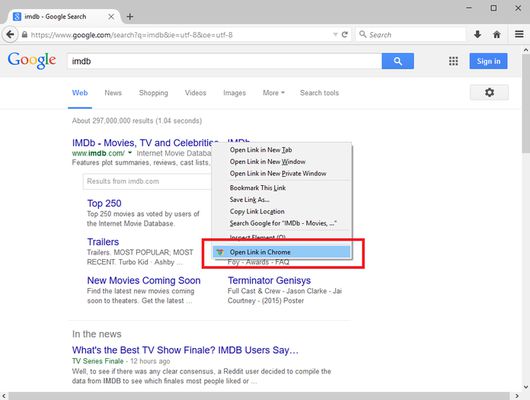Click the magnifier icon in browser search box
Image resolution: width=530 pixels, height=400 pixels.
pos(363,34)
